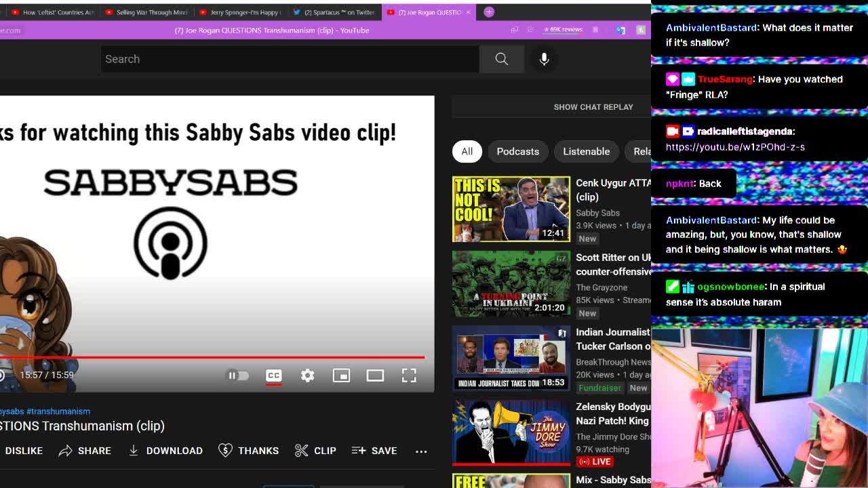This screenshot has width=868, height=488.
Task: Switch to 'How Leftist Countries' browser tab
Action: (x=53, y=12)
